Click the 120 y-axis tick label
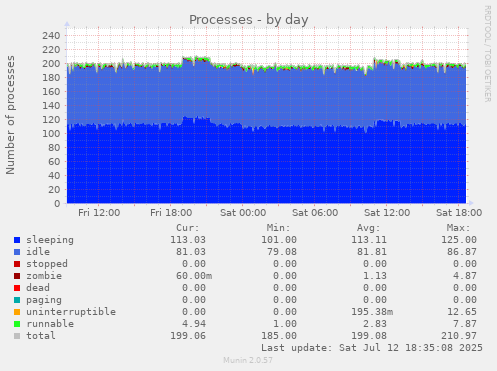This screenshot has height=371, width=497. click(x=51, y=120)
